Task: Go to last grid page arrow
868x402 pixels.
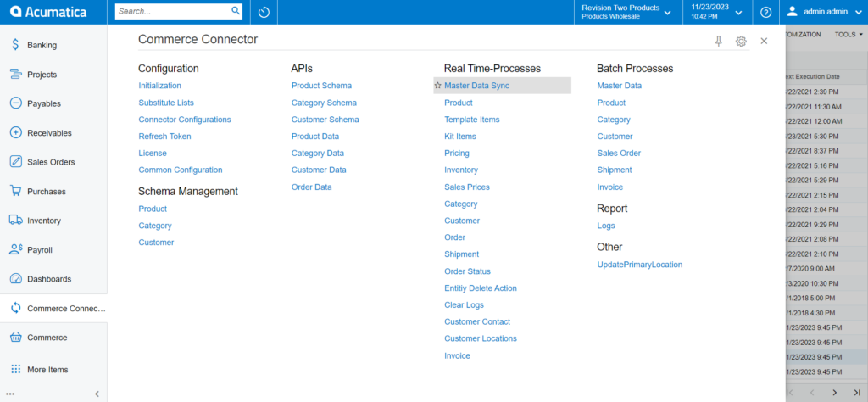Action: pos(857,392)
